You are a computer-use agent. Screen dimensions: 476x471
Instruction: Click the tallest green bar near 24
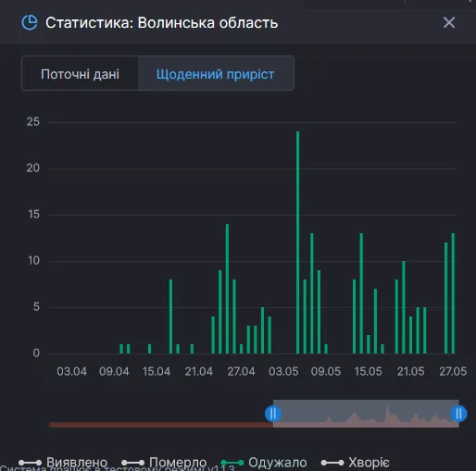tap(297, 242)
